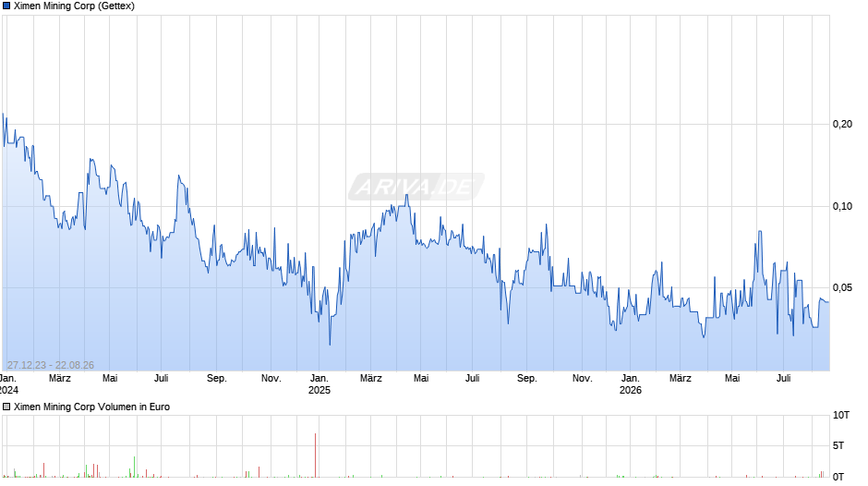The image size is (868, 486).
Task: Click the price peak near Mai 2025
Action: (x=407, y=195)
